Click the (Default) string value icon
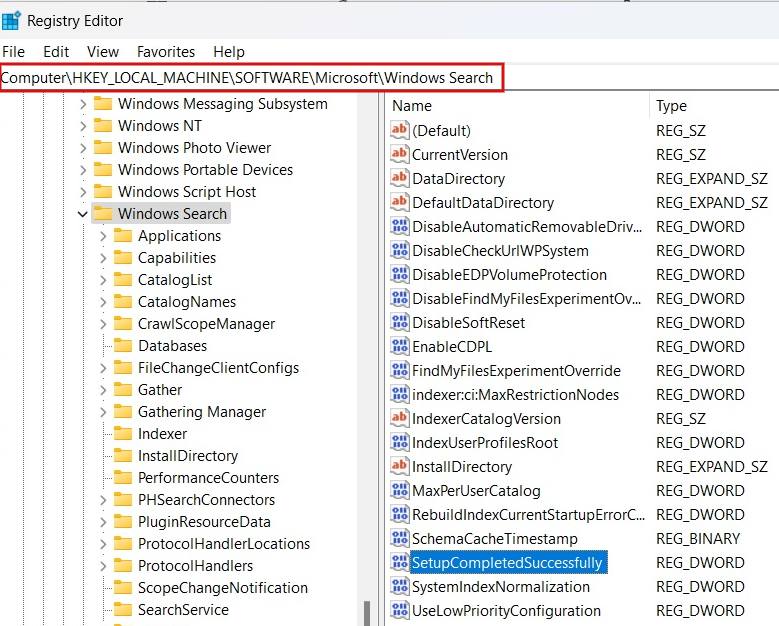 [x=399, y=130]
